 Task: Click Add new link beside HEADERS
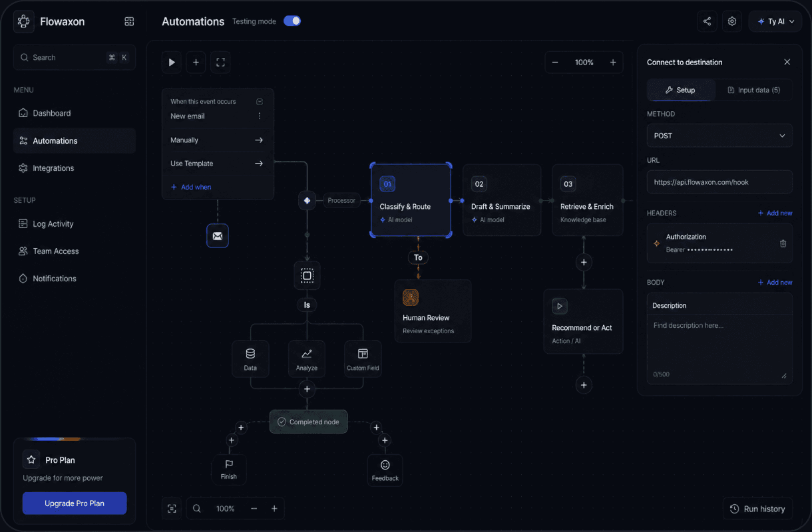[775, 213]
